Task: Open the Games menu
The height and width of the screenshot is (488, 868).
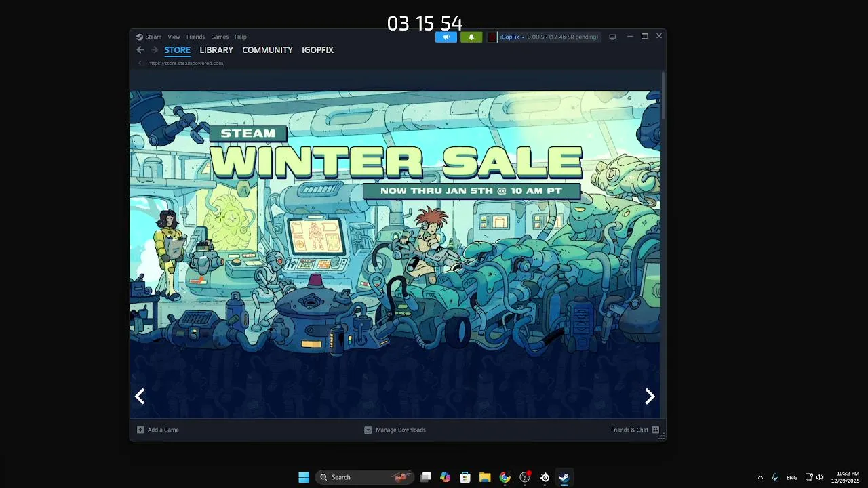Action: coord(220,37)
